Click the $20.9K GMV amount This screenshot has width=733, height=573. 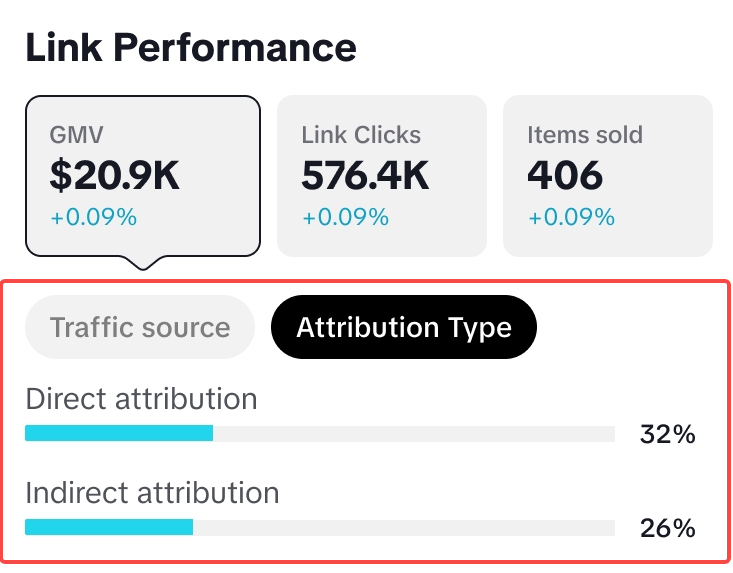click(x=114, y=176)
